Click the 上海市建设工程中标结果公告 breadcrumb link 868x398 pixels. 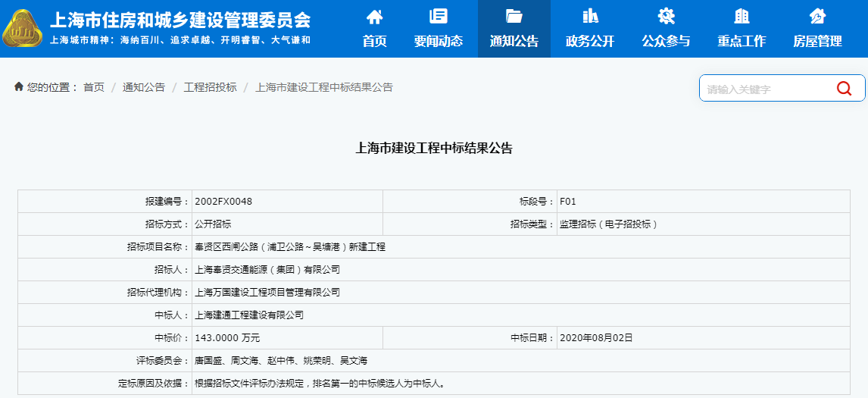click(324, 87)
